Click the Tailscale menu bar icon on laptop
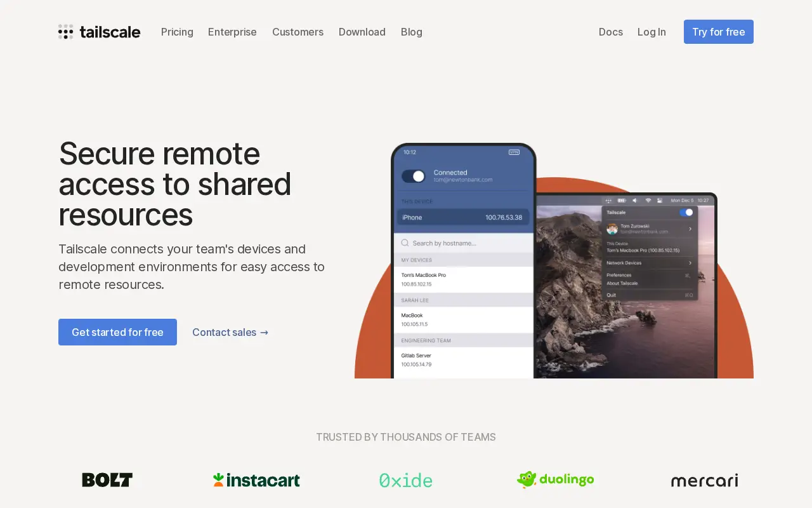The image size is (812, 508). click(608, 201)
